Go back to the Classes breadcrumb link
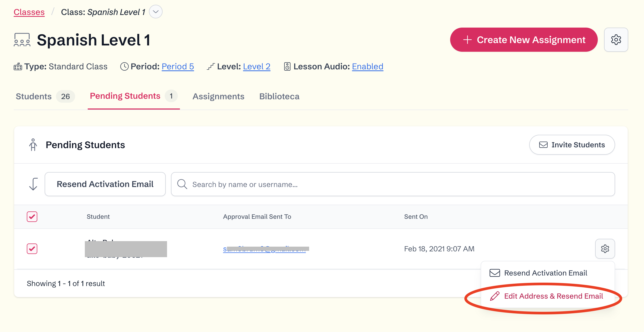The image size is (644, 332). pyautogui.click(x=29, y=12)
